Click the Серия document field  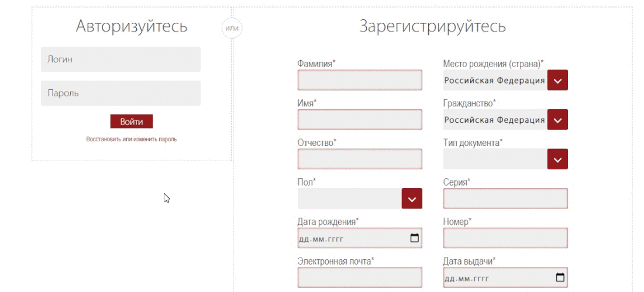point(505,199)
